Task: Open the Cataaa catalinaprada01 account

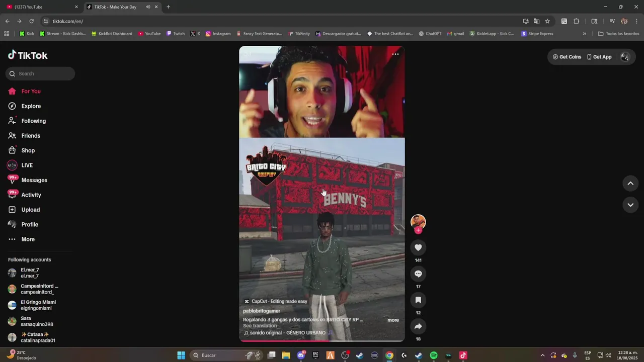Action: pyautogui.click(x=38, y=337)
